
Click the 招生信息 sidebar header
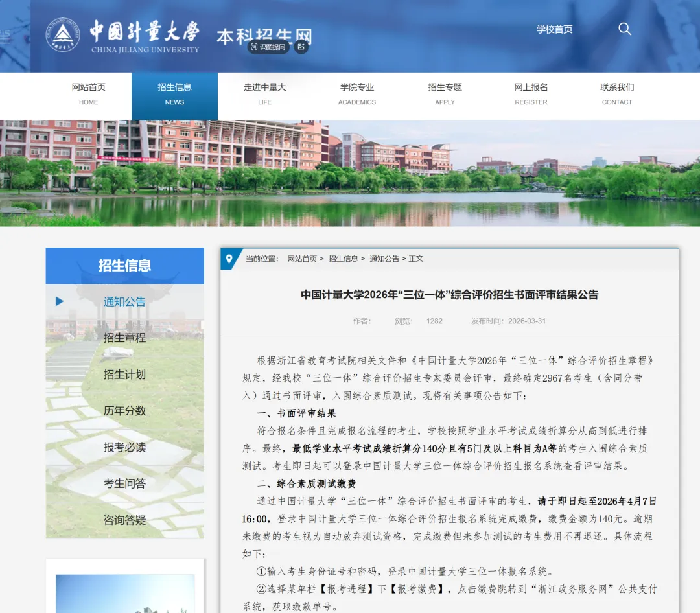tap(124, 266)
